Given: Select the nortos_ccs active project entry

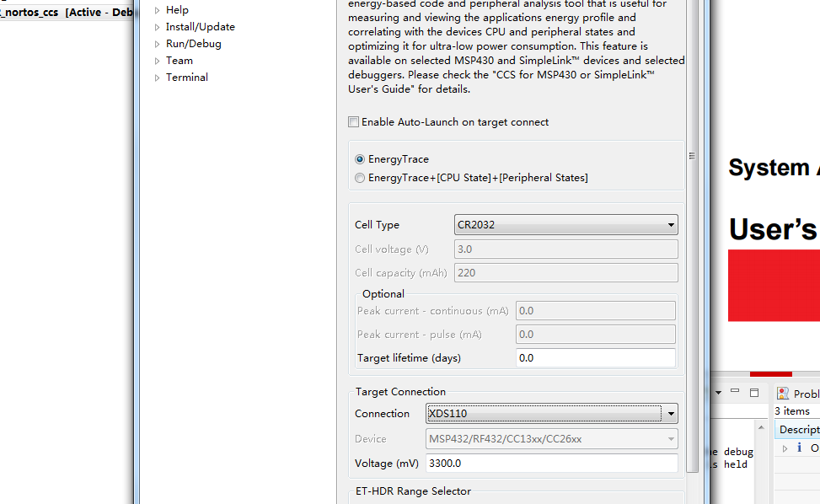Looking at the screenshot, I should pos(67,12).
